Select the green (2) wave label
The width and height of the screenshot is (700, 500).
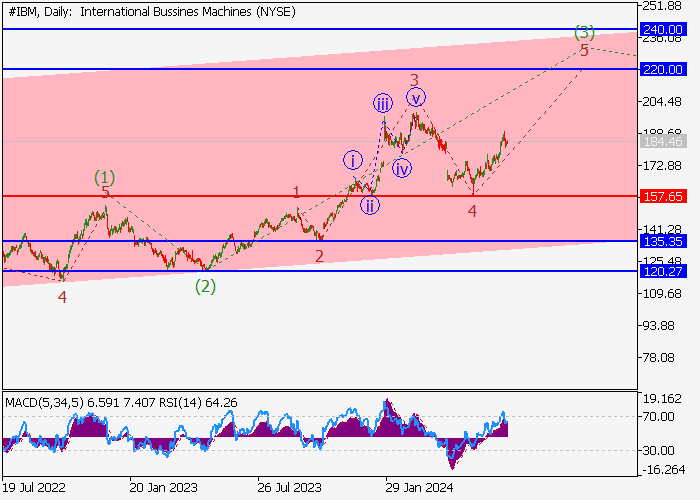205,287
